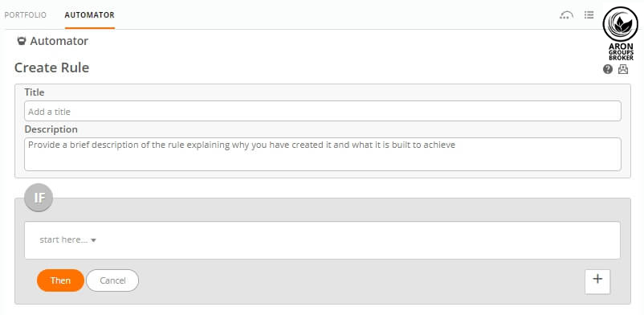The height and width of the screenshot is (315, 644).
Task: Click the Automator robot icon
Action: (x=22, y=41)
